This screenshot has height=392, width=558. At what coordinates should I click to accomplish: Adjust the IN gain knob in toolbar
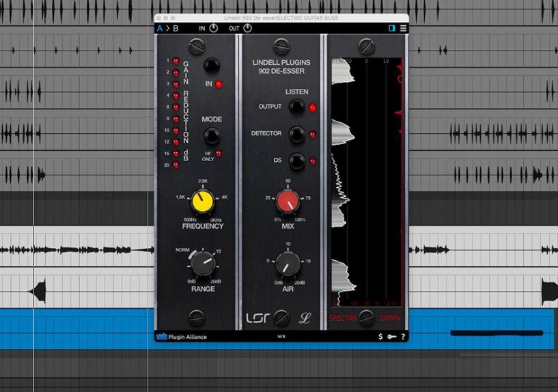(x=213, y=28)
